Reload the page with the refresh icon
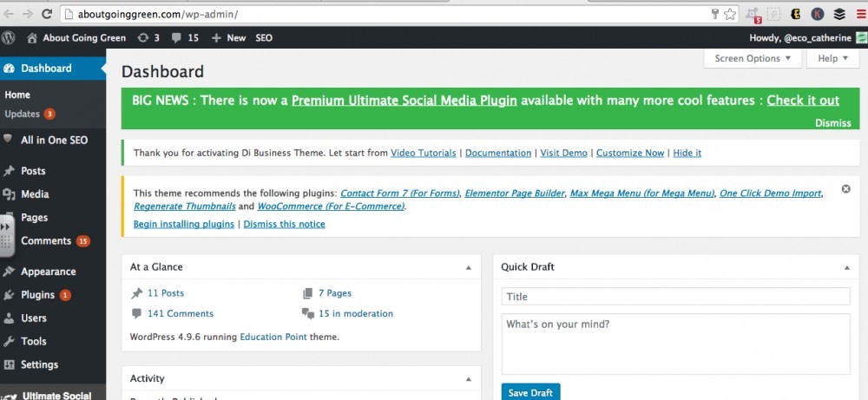The width and height of the screenshot is (868, 400). [x=47, y=14]
